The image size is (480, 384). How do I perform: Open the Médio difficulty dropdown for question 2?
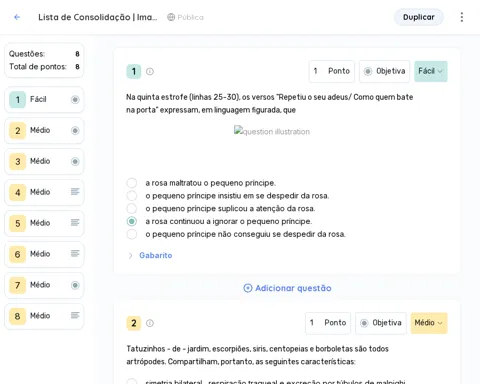tap(429, 323)
